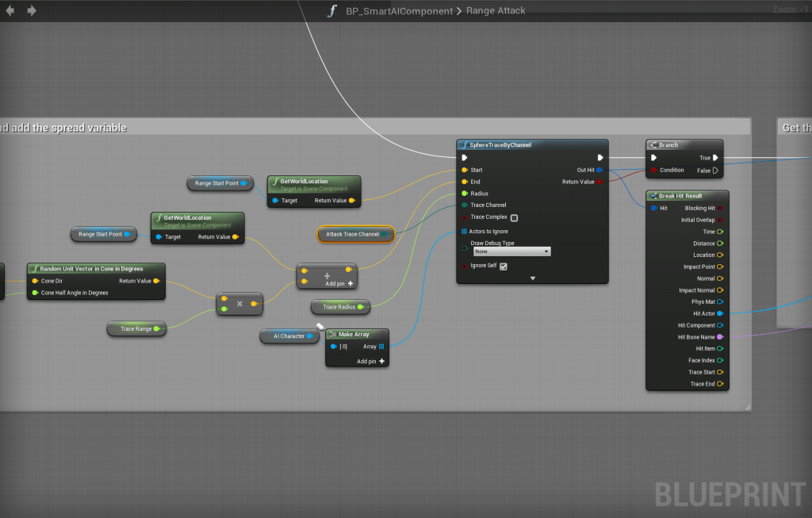Toggle the Trace Complex checkbox

(515, 217)
